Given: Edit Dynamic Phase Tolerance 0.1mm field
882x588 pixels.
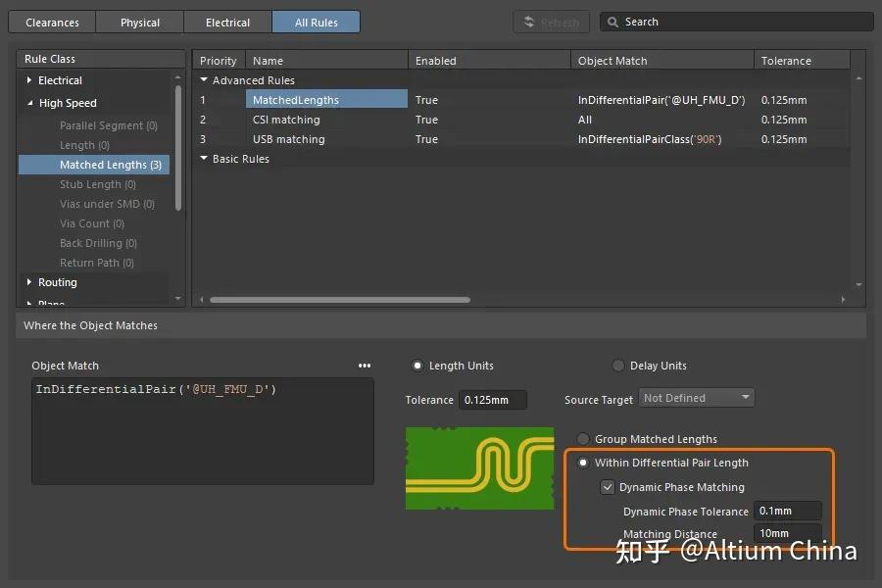Looking at the screenshot, I should pos(788,511).
